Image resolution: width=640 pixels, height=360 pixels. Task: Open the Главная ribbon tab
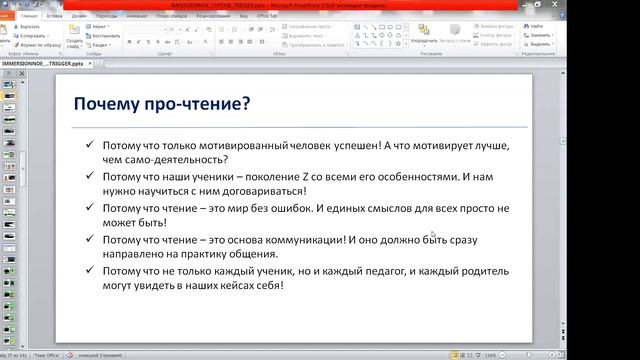(x=29, y=16)
